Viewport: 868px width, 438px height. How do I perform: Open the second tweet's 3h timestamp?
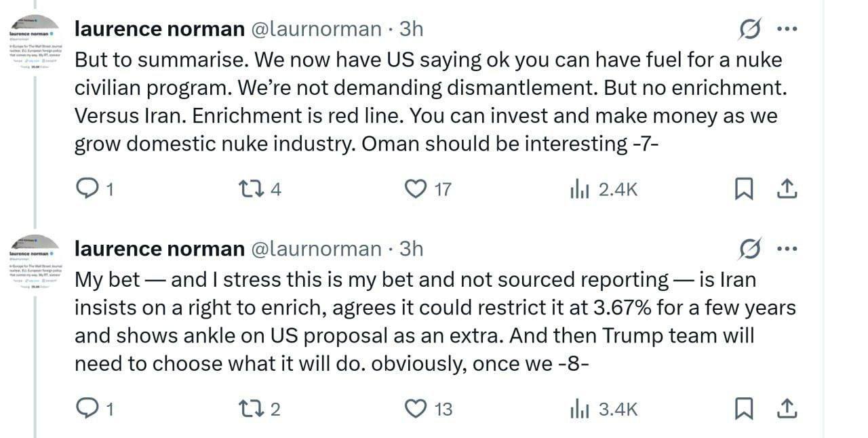click(x=412, y=250)
